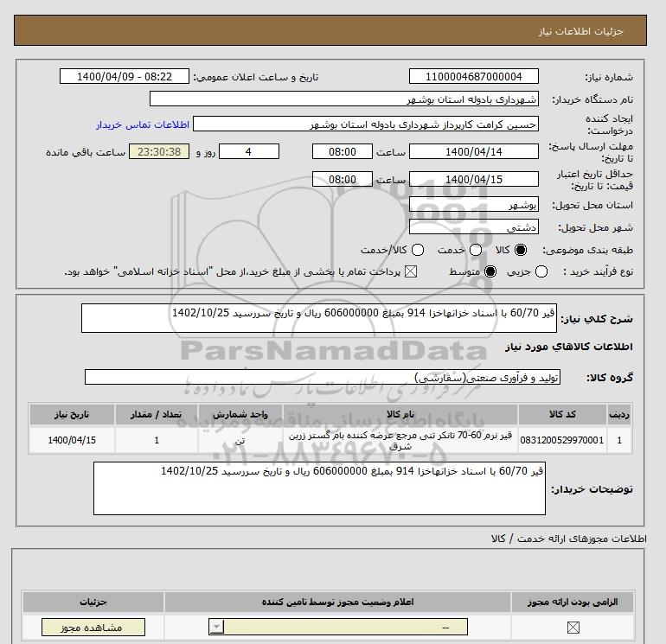Click the تاریخ نیاز column header
The width and height of the screenshot is (666, 644).
click(72, 414)
